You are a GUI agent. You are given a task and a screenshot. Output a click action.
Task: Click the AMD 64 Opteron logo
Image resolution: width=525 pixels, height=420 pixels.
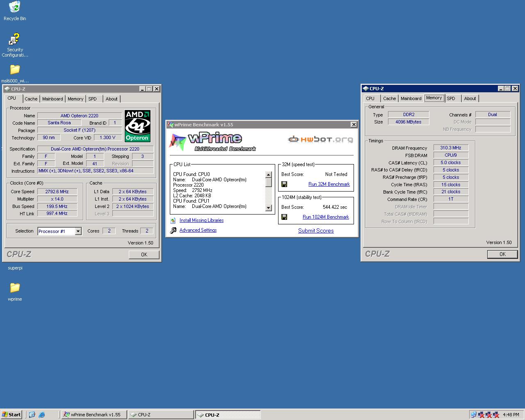[x=137, y=126]
